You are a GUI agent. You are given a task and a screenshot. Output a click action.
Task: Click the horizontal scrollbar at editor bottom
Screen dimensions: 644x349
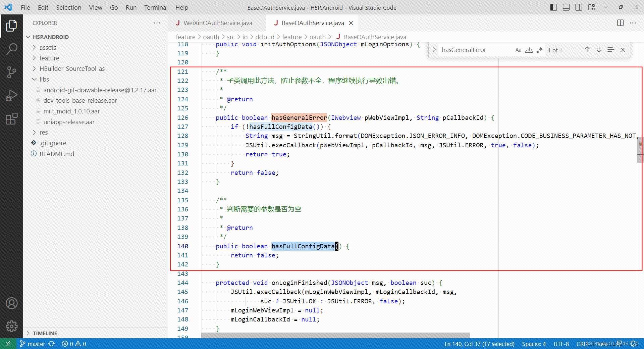[335, 336]
